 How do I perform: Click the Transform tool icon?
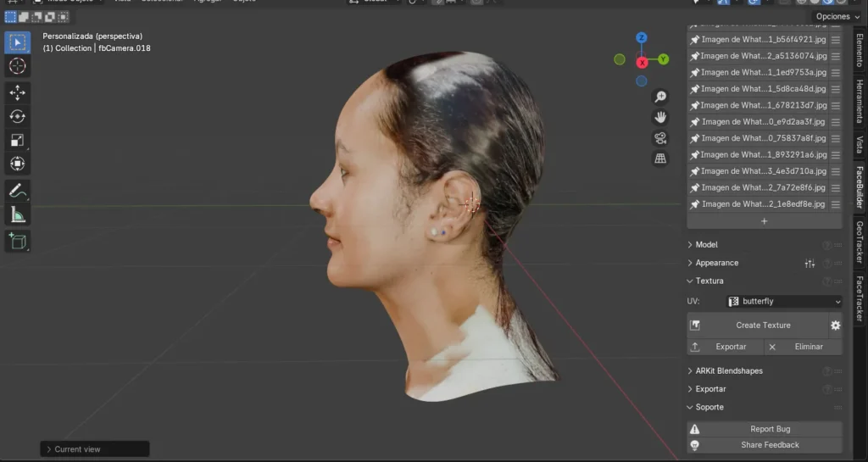click(17, 164)
